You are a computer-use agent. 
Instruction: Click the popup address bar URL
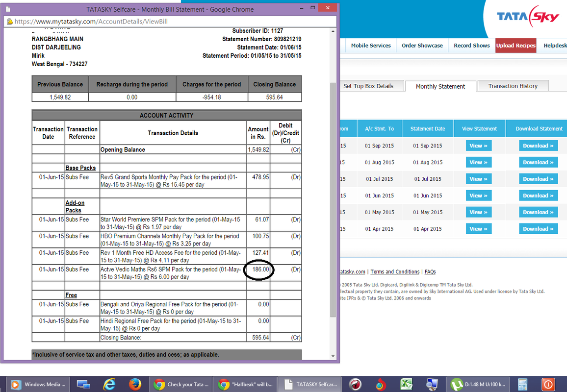pyautogui.click(x=91, y=22)
